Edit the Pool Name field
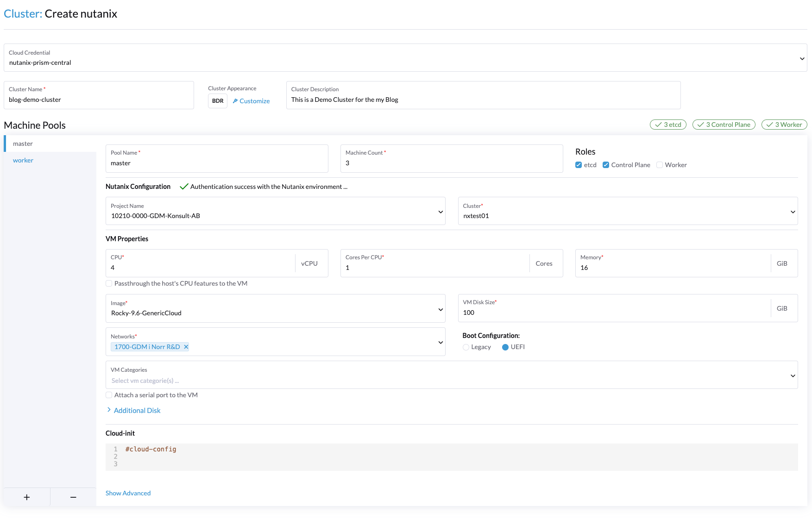 click(217, 159)
